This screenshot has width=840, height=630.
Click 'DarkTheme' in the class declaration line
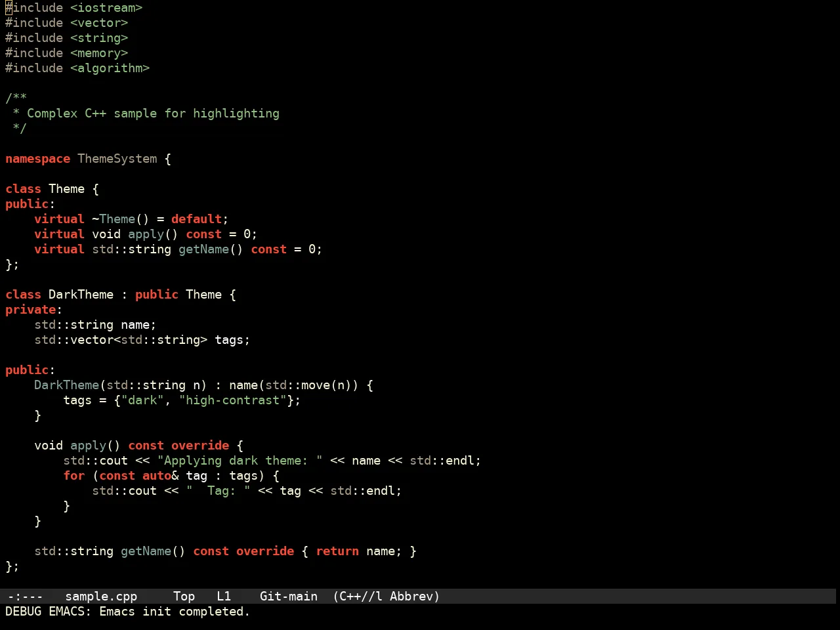pyautogui.click(x=81, y=295)
